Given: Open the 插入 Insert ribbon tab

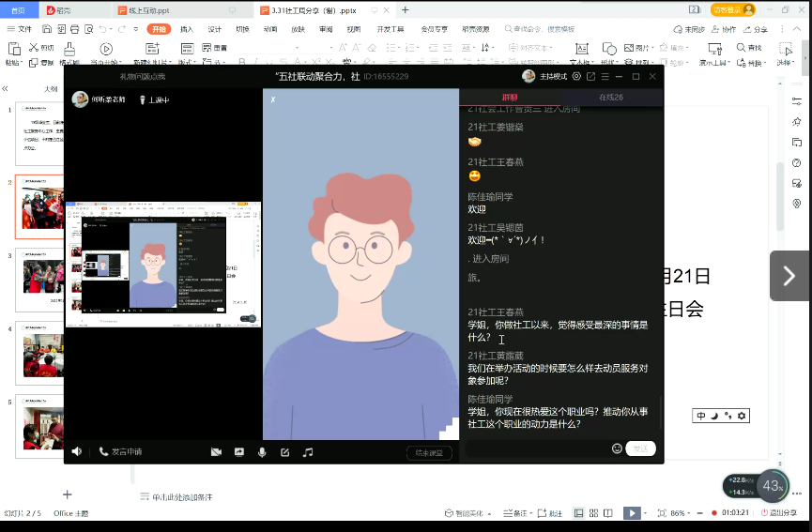Looking at the screenshot, I should point(187,29).
